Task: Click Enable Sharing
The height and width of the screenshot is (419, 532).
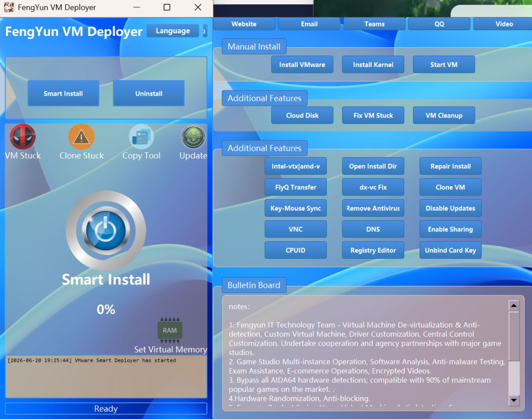Action: click(x=450, y=229)
